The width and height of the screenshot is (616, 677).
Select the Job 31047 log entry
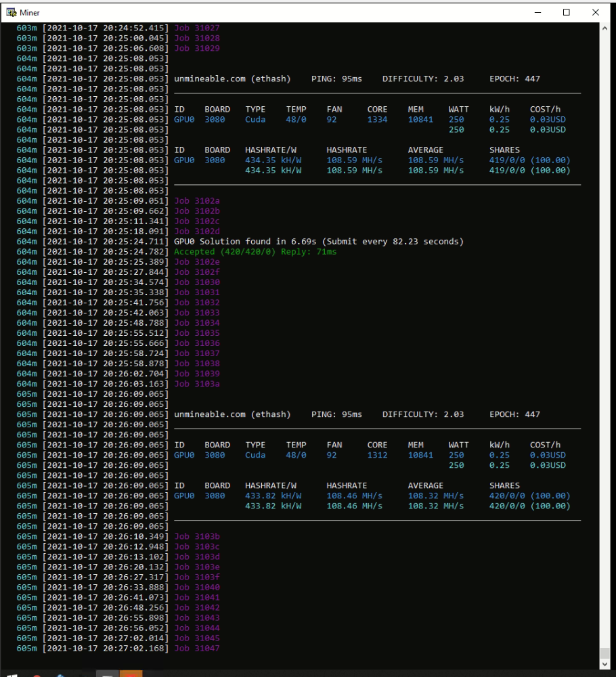(x=197, y=648)
